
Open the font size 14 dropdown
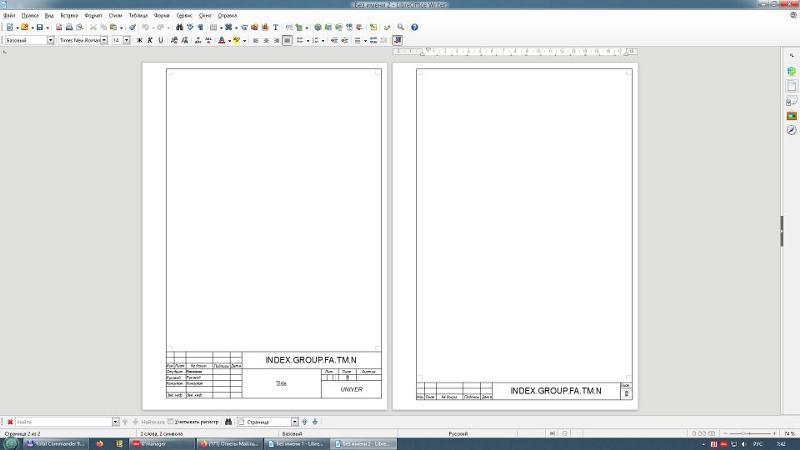coord(127,40)
